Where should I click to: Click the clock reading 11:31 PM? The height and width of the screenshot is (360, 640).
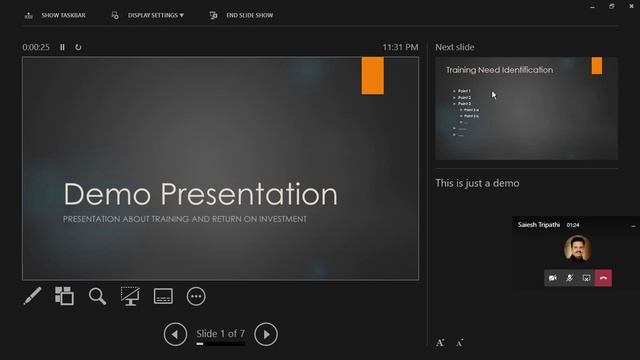coord(400,47)
